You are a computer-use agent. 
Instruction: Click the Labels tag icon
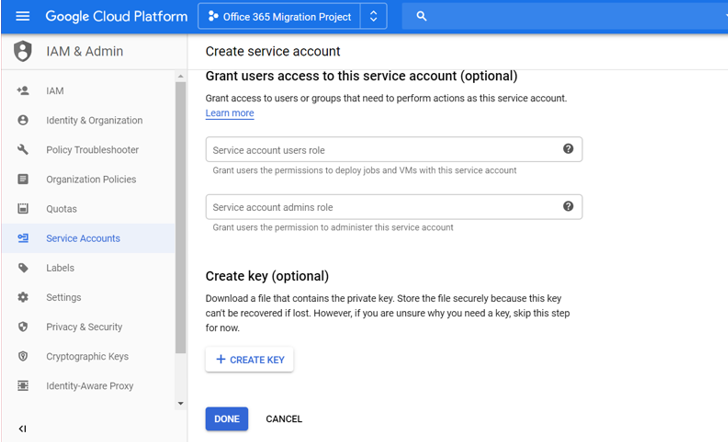(x=23, y=268)
